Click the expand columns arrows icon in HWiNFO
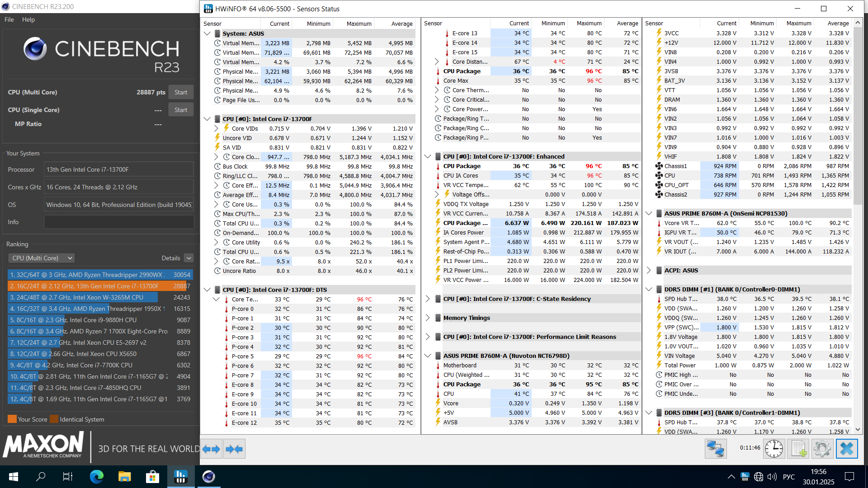Viewport: 868px width, 488px height. click(x=211, y=449)
